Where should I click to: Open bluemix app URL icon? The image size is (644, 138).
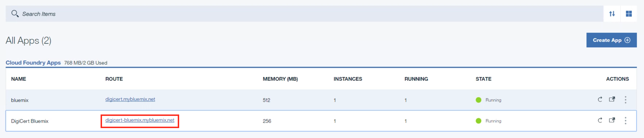coord(612,99)
